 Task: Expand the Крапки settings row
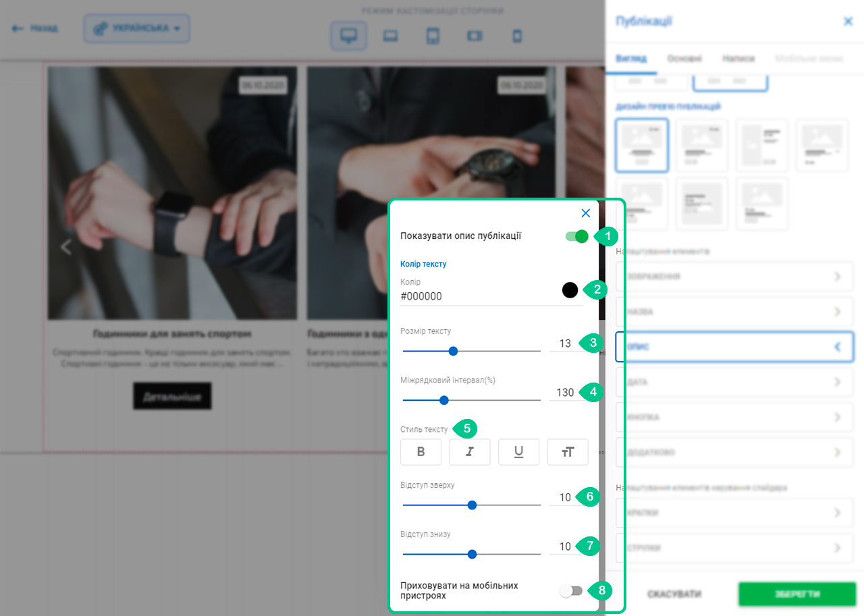pyautogui.click(x=734, y=513)
